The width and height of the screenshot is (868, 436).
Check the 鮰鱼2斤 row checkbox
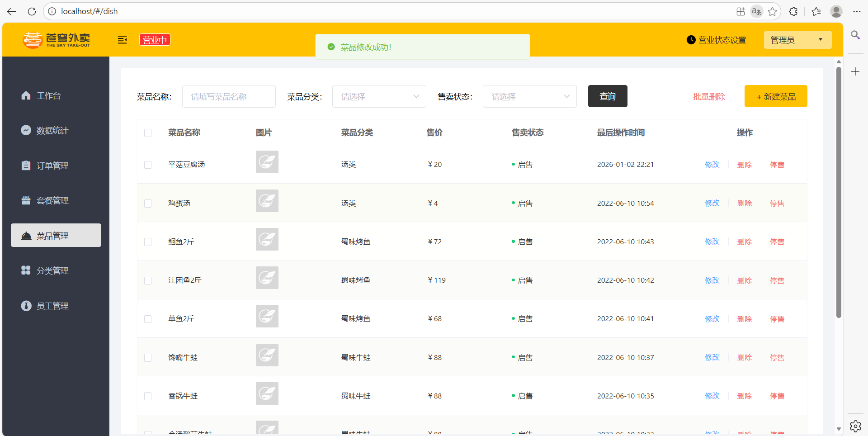148,242
